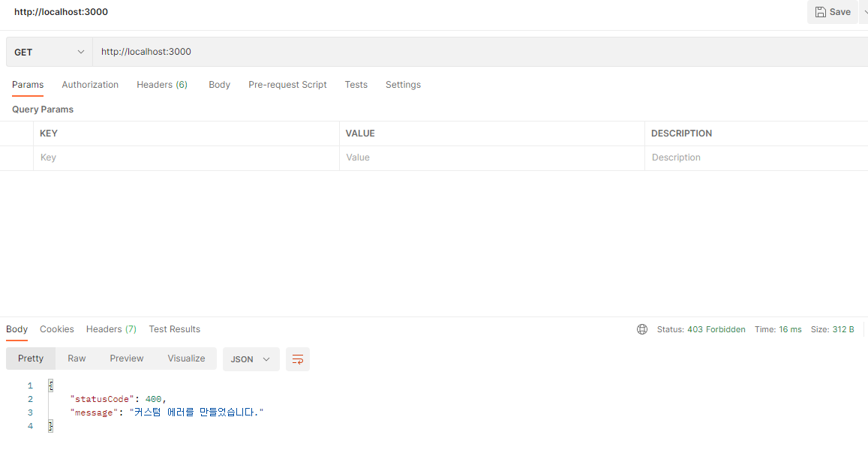
Task: Click the response time 16 ms
Action: 790,329
